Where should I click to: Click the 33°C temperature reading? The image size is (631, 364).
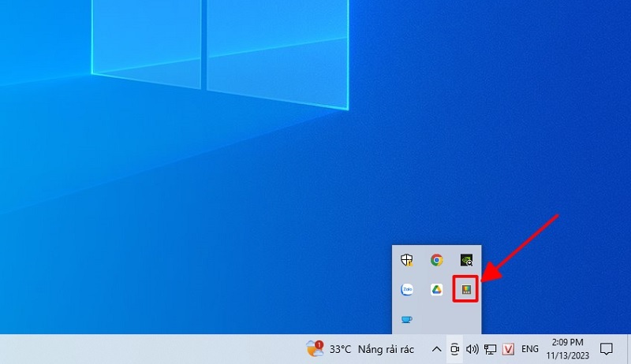340,348
